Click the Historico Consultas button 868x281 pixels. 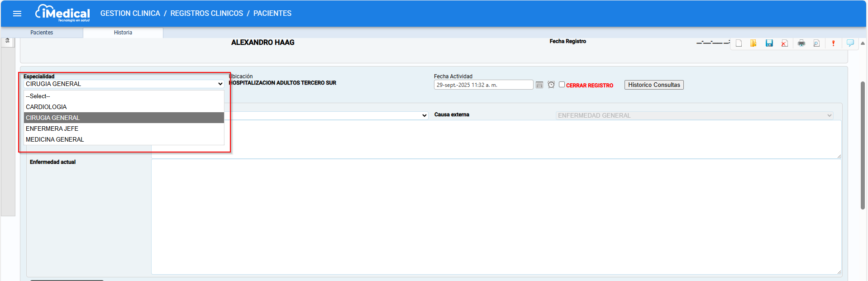(653, 85)
